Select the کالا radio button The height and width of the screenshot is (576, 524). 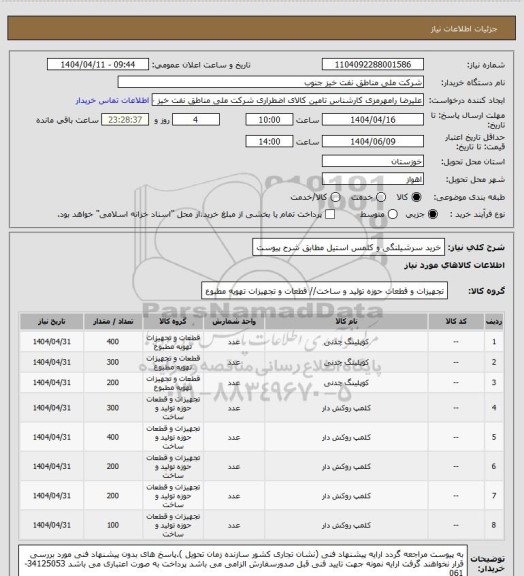416,197
